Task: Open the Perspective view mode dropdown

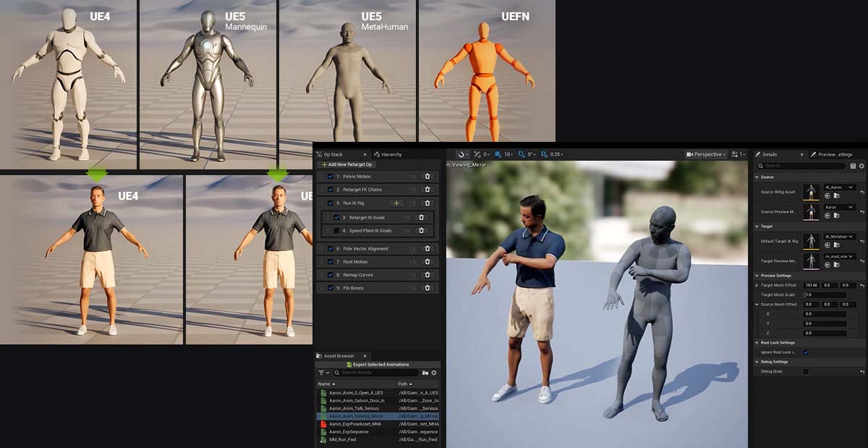Action: pyautogui.click(x=706, y=154)
